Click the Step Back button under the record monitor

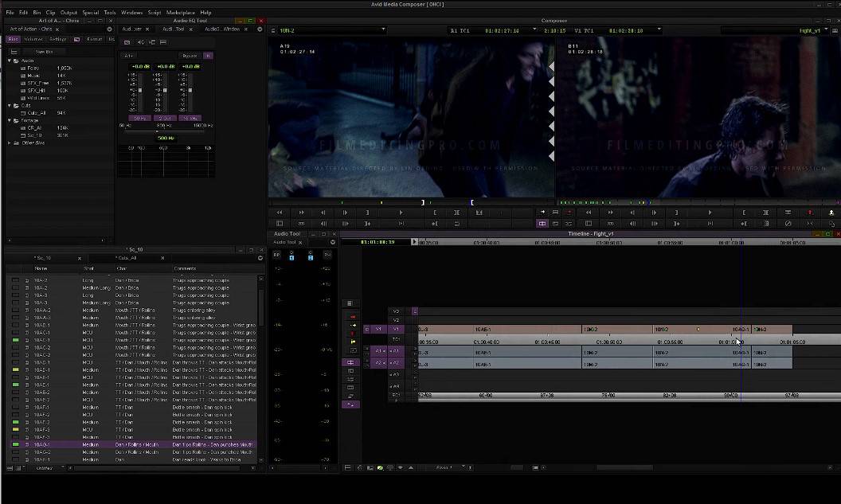632,213
